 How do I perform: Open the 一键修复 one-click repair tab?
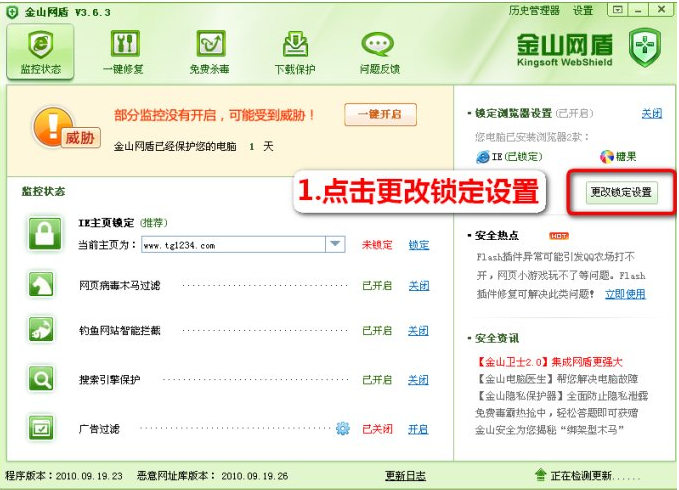pos(124,52)
